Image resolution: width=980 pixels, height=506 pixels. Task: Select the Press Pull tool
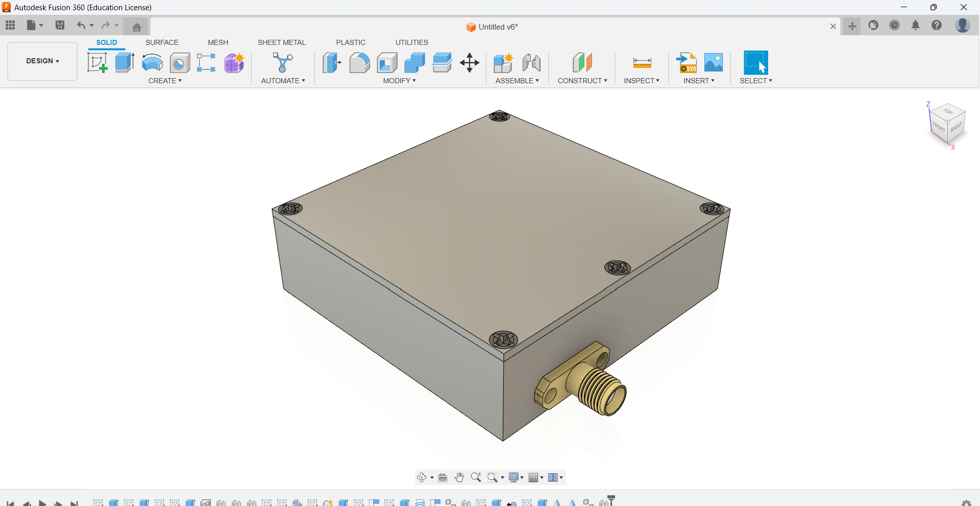click(x=332, y=63)
